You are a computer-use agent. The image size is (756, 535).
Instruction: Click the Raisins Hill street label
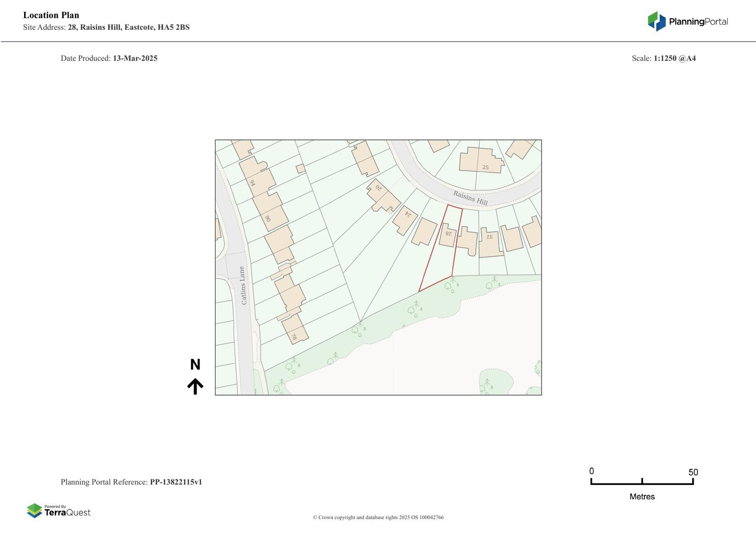[x=470, y=198]
